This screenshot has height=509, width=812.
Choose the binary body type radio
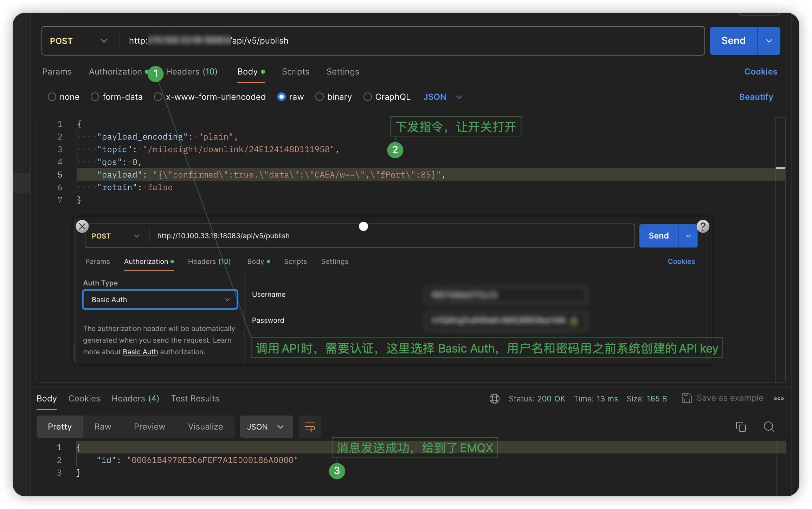[319, 97]
